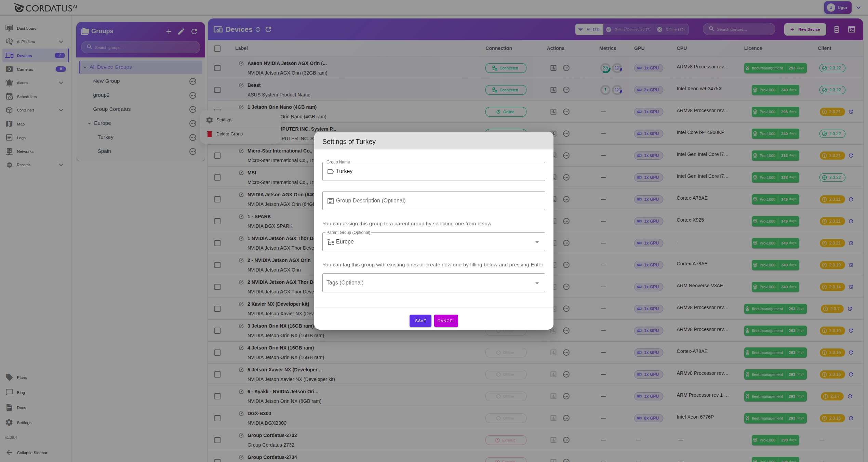Refresh the Devices list

pyautogui.click(x=268, y=29)
